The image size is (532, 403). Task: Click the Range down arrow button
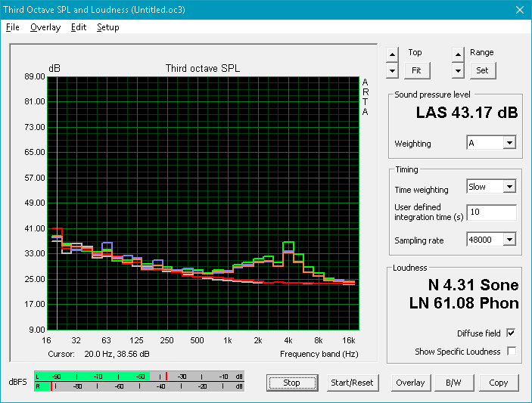pos(458,71)
